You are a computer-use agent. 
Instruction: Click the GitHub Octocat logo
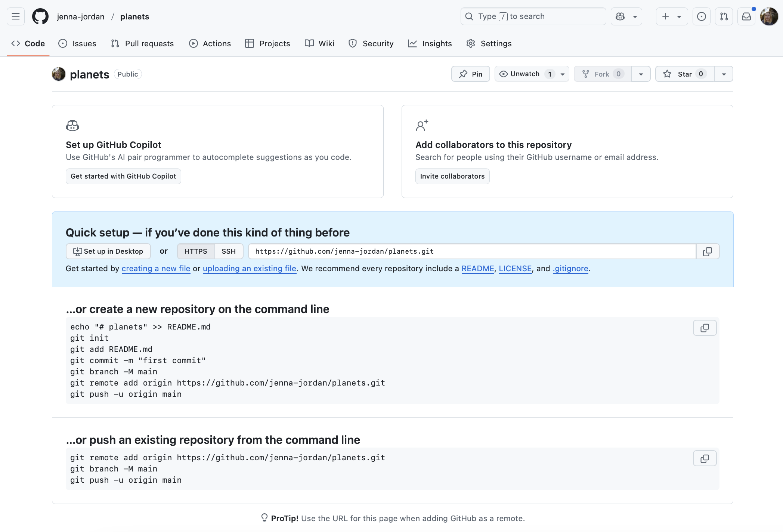pyautogui.click(x=40, y=16)
